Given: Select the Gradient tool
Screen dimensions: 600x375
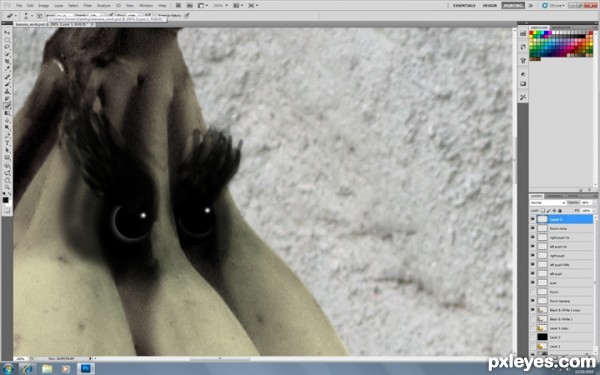Looking at the screenshot, I should click(7, 113).
